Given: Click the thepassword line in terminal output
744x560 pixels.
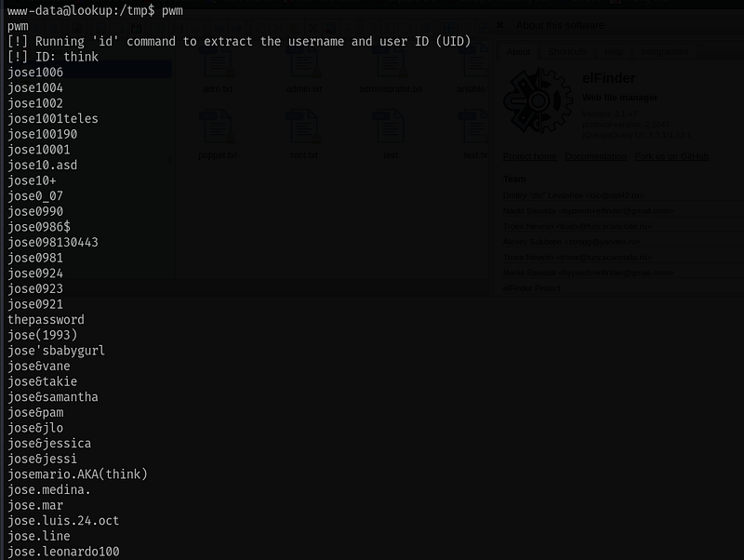Looking at the screenshot, I should (x=46, y=320).
